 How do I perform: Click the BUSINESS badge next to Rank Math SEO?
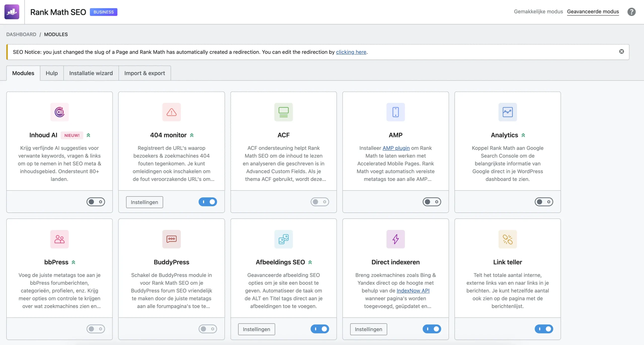pos(104,12)
